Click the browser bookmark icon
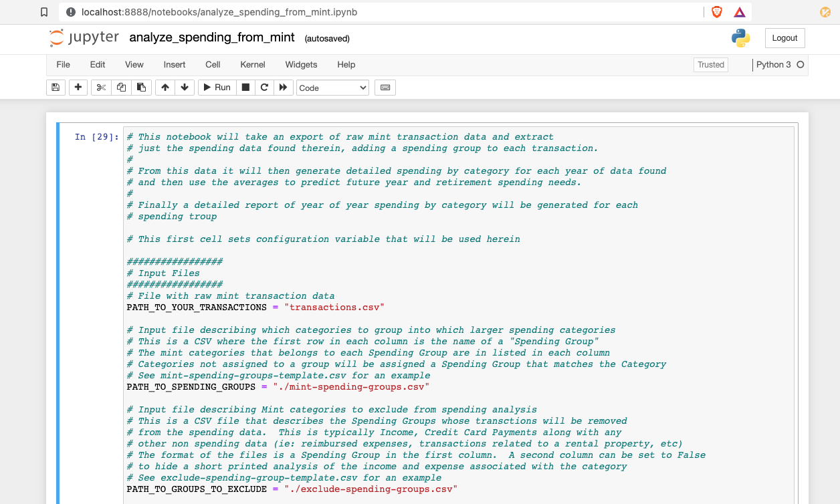 point(44,12)
